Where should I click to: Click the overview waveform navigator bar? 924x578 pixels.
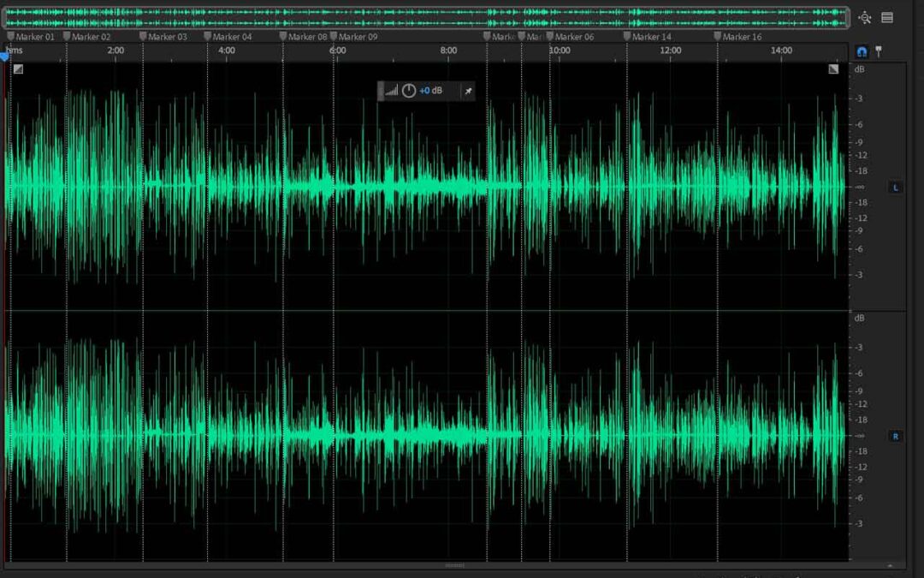[x=425, y=17]
